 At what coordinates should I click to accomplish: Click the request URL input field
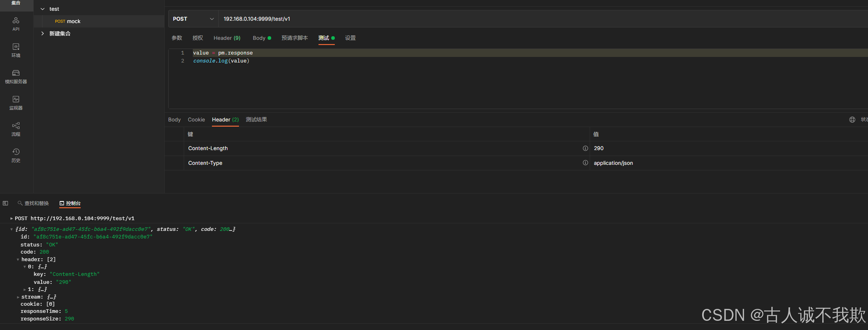pyautogui.click(x=543, y=19)
